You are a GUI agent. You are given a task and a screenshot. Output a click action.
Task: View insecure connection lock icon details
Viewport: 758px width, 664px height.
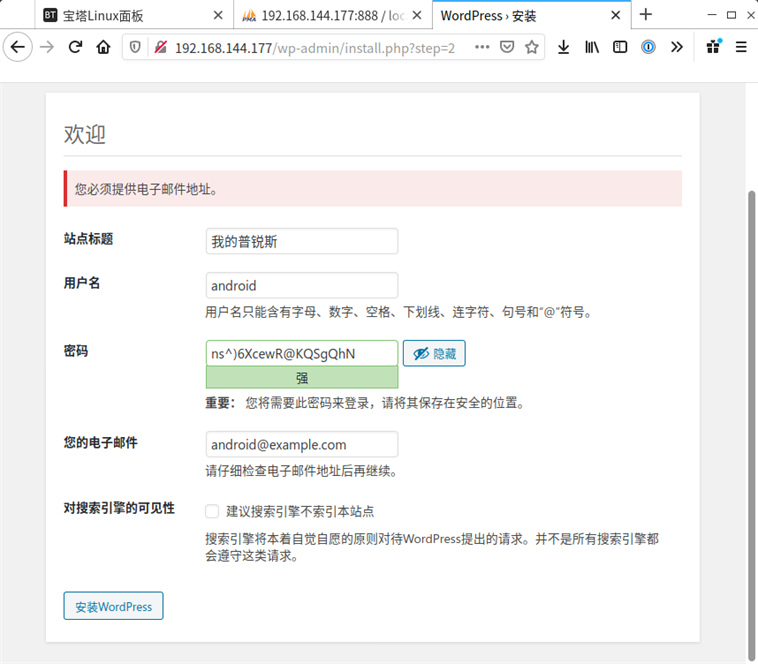[x=160, y=47]
